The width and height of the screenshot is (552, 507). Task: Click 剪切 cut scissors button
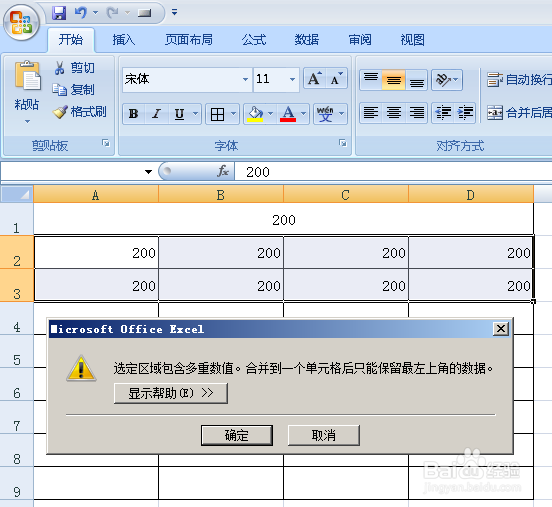(x=74, y=68)
